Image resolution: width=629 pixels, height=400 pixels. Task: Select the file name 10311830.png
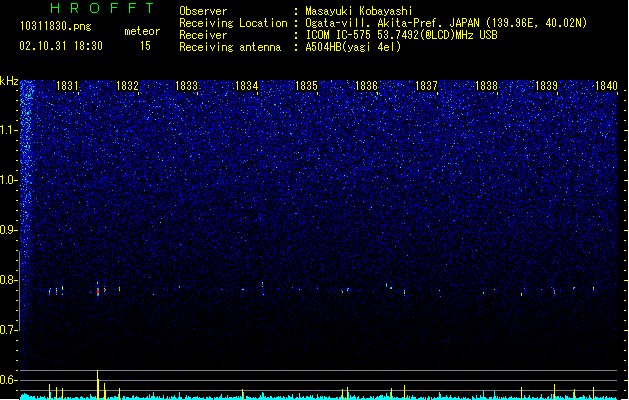click(55, 26)
